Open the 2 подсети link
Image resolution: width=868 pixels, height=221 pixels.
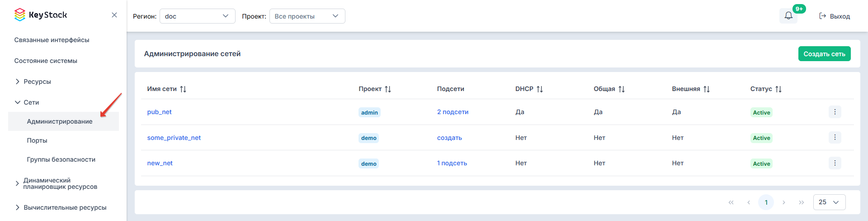453,112
